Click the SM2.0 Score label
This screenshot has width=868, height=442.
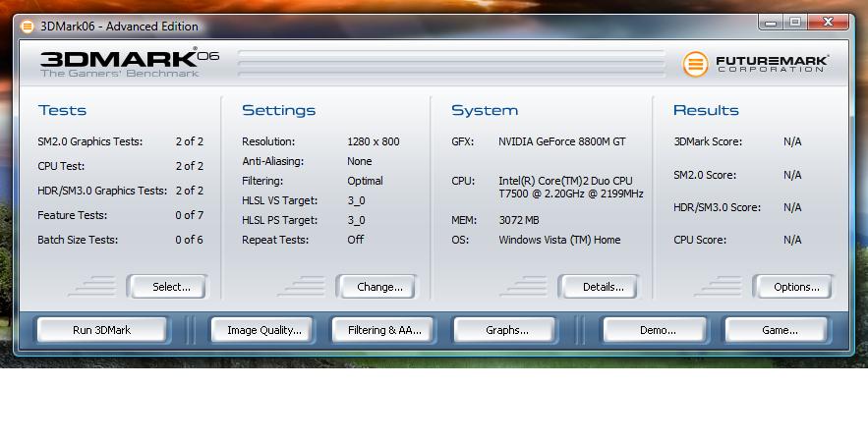coord(705,175)
